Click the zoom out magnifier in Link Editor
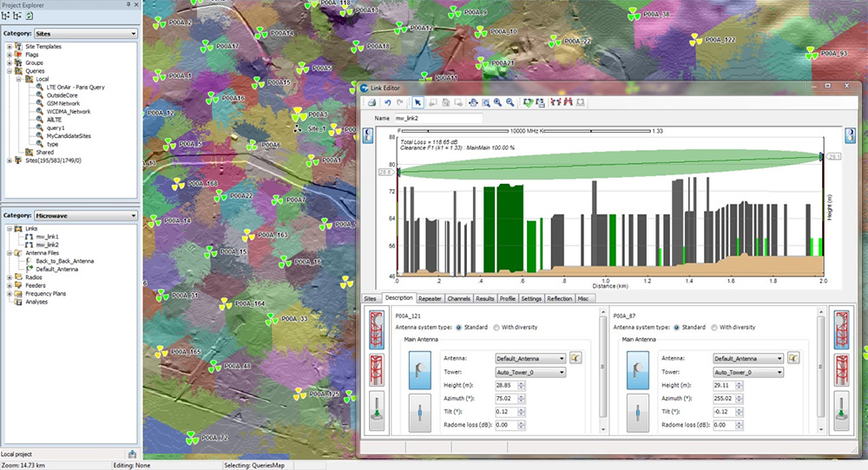868x470 pixels. tap(510, 102)
